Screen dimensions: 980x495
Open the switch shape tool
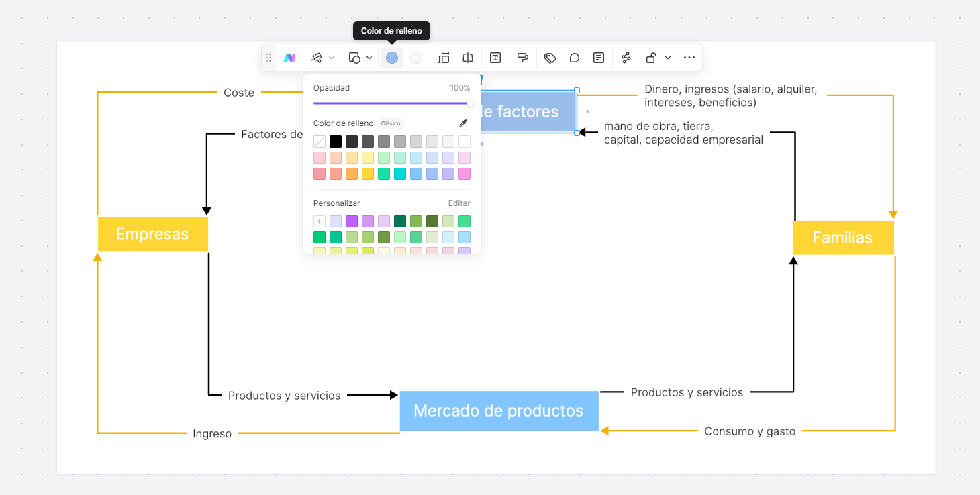coord(354,58)
